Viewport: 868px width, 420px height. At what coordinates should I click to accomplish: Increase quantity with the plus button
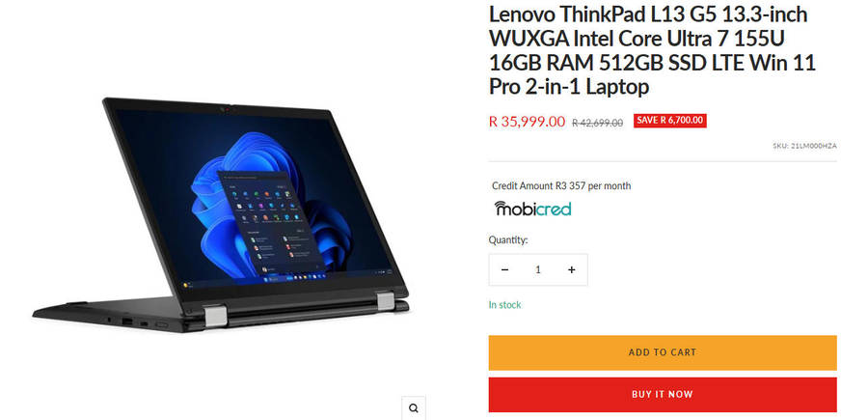(571, 269)
